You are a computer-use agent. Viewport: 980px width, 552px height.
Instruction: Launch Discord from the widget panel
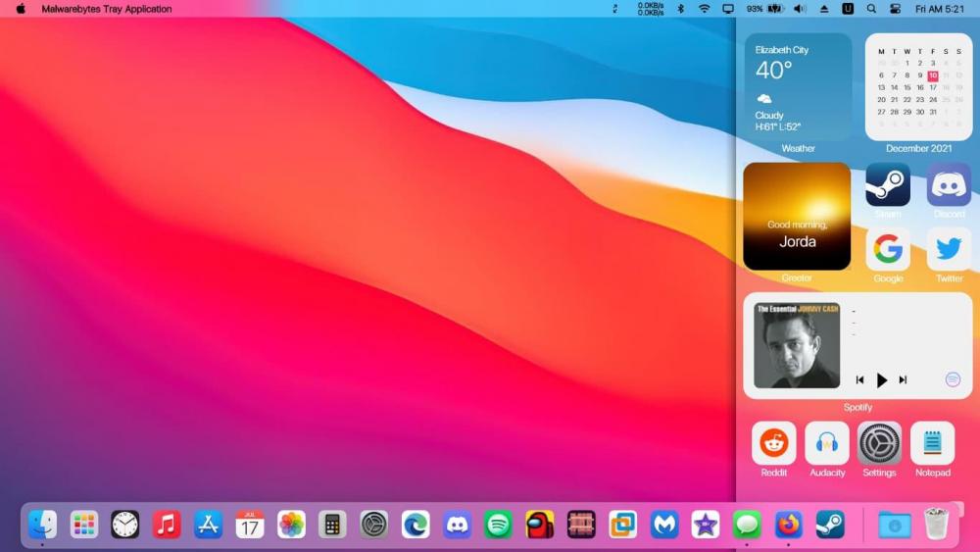coord(949,185)
